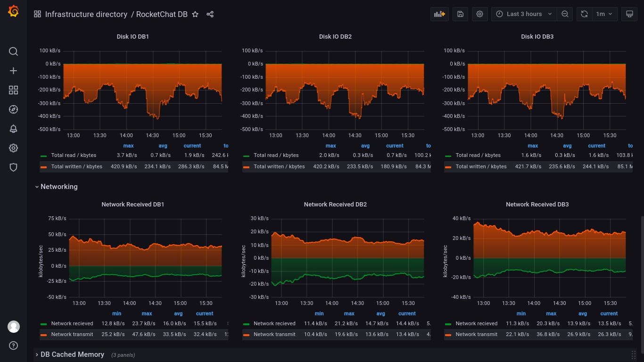Open the Disk IO DB1 panel title menu
The height and width of the screenshot is (362, 644).
pyautogui.click(x=133, y=36)
